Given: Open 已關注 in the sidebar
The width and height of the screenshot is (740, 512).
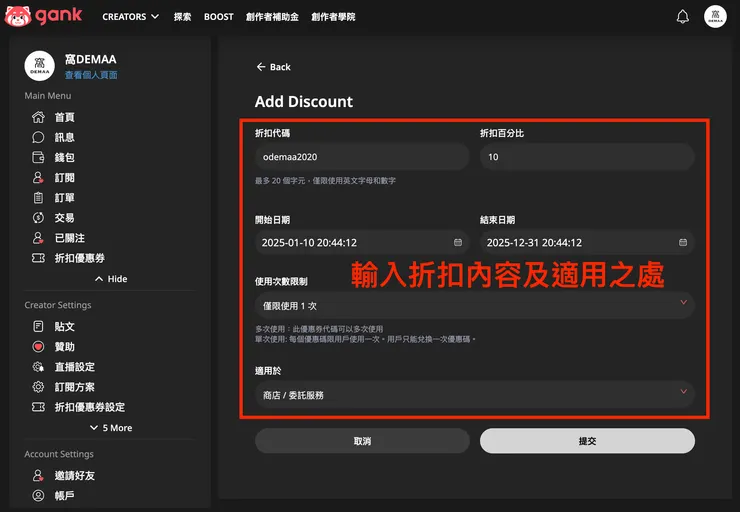Looking at the screenshot, I should [x=70, y=238].
